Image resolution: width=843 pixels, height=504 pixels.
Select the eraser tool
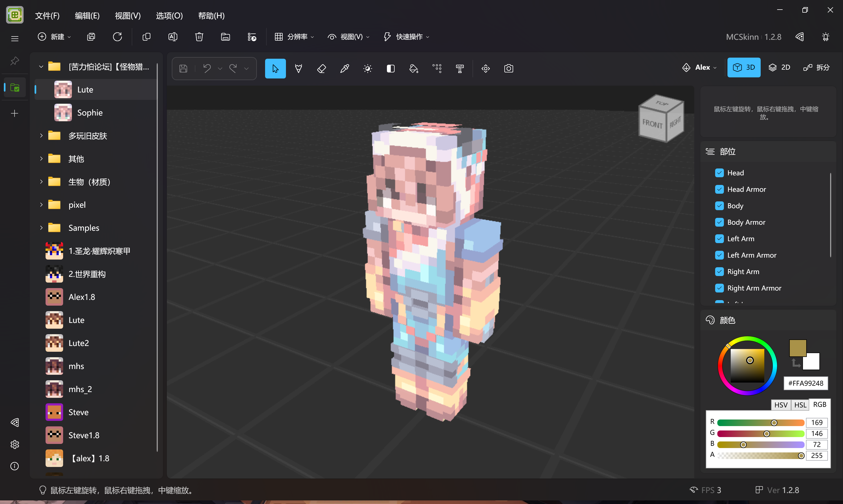coord(321,69)
